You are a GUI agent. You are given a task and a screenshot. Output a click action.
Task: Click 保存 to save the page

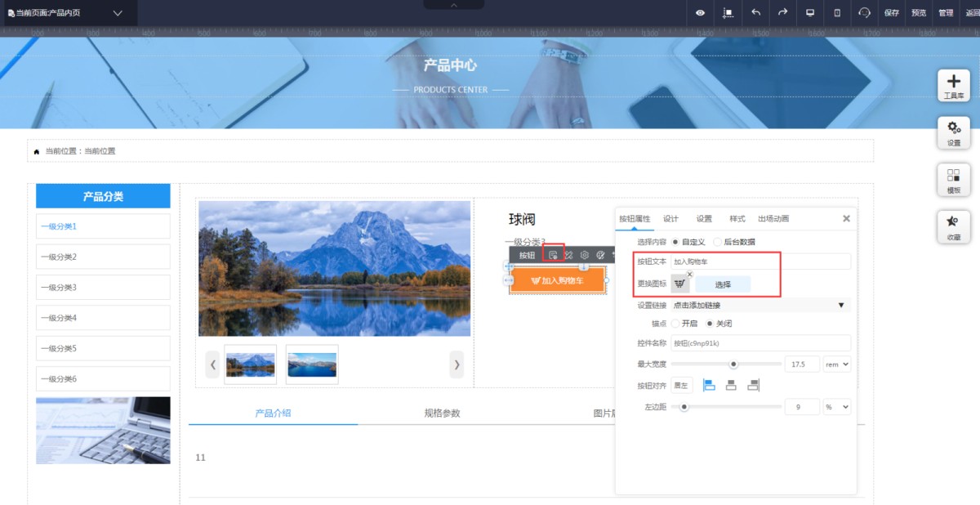pyautogui.click(x=891, y=13)
